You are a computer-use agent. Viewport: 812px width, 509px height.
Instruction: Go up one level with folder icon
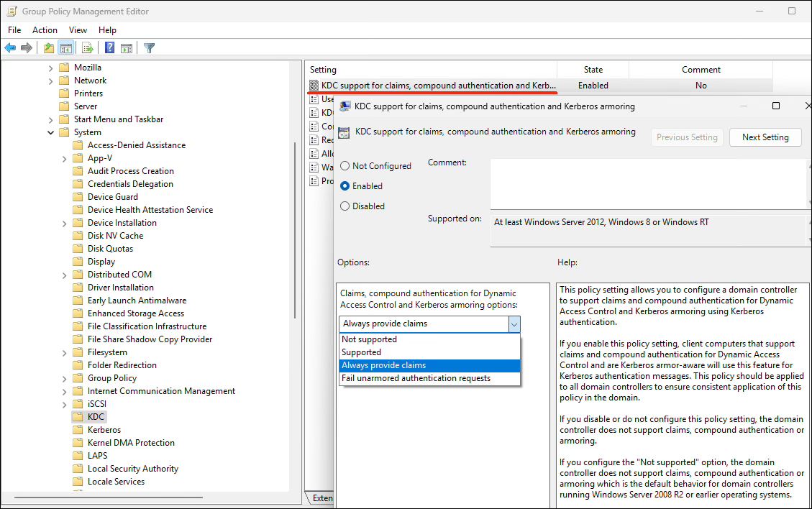point(49,48)
